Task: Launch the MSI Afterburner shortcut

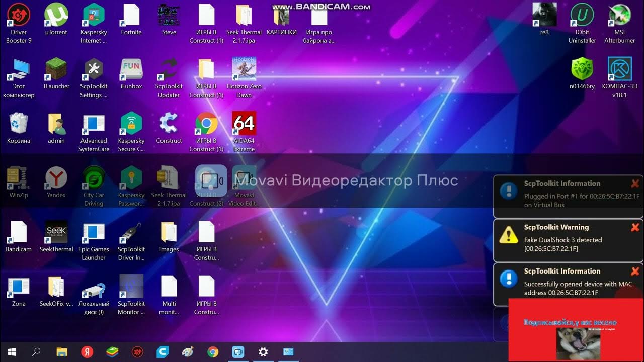Action: pos(619,15)
